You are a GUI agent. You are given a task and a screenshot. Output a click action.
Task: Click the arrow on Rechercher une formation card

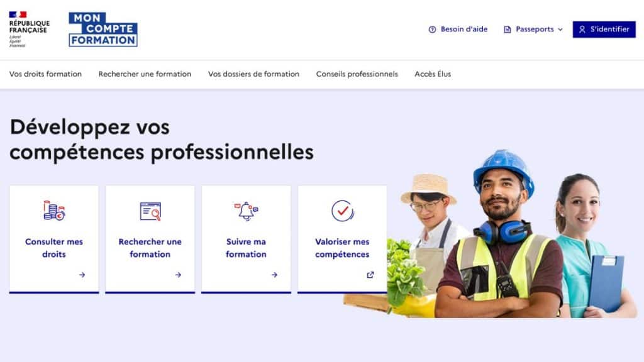coord(178,275)
